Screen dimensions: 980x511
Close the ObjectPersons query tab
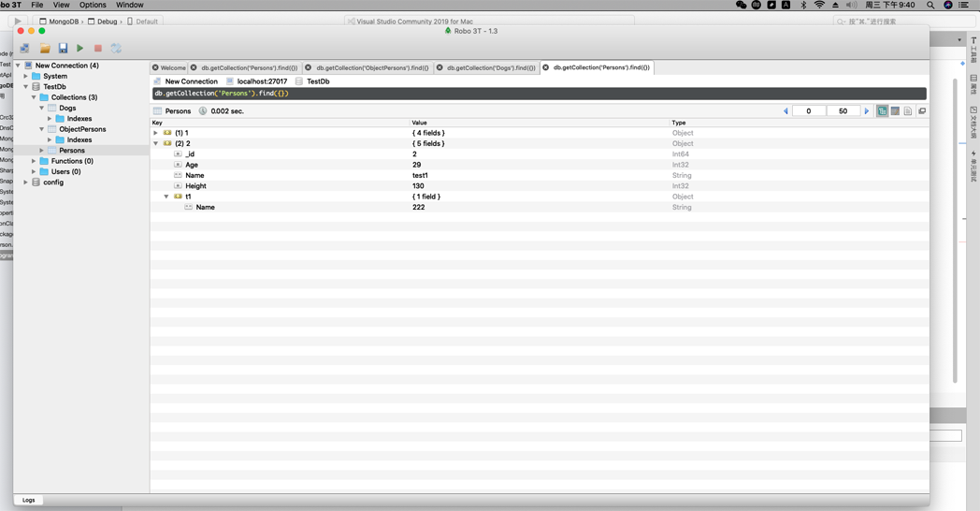tap(308, 67)
